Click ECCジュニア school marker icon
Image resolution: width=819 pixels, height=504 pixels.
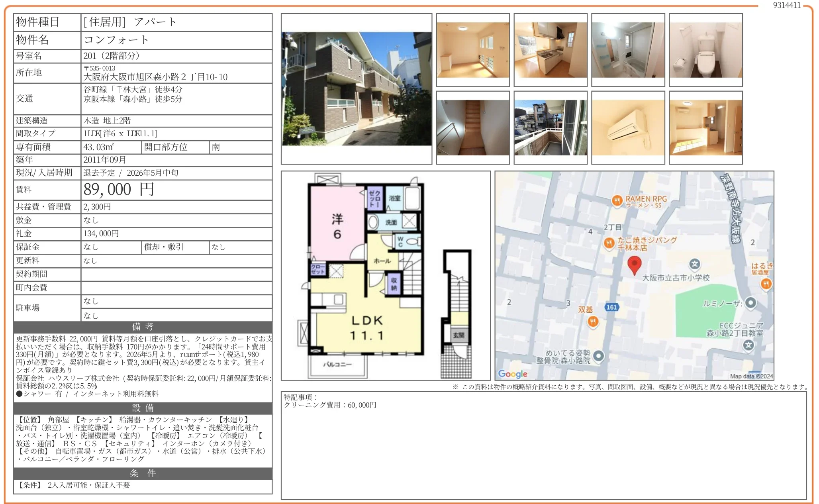(x=748, y=345)
